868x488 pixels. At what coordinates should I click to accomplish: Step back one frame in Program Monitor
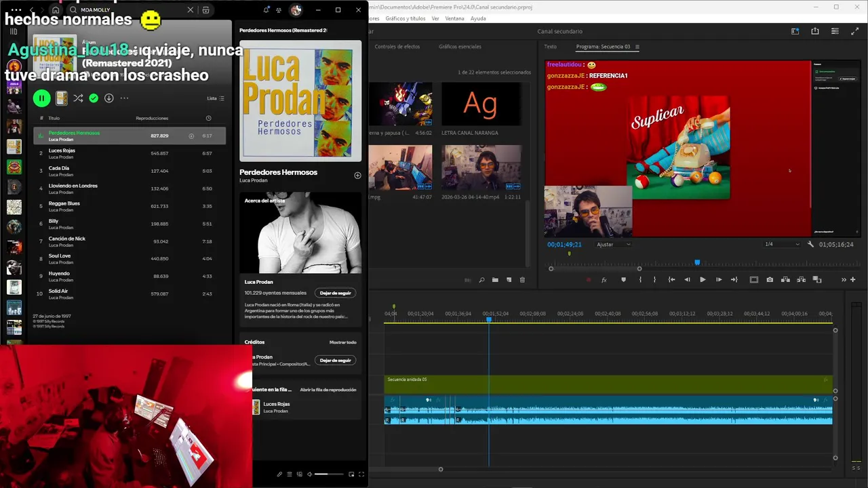coord(687,279)
